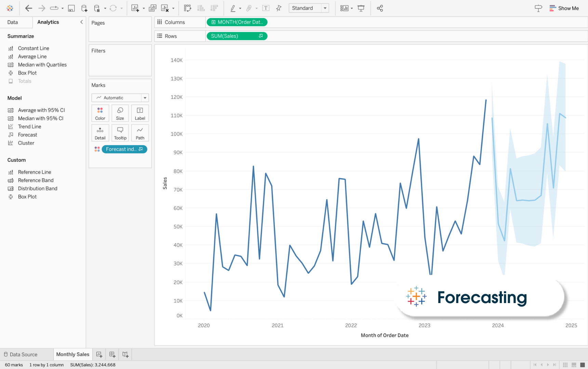
Task: Click the Swap Rows and Columns icon
Action: click(x=187, y=8)
